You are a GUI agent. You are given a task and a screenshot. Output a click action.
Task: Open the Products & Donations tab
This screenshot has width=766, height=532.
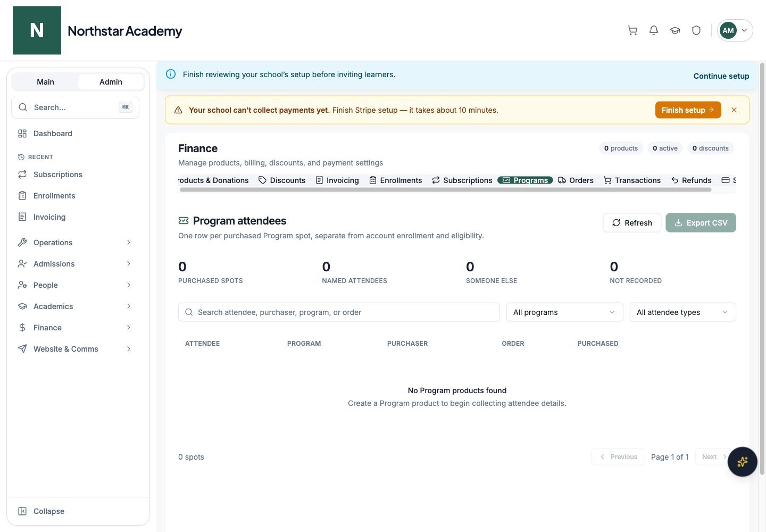213,180
